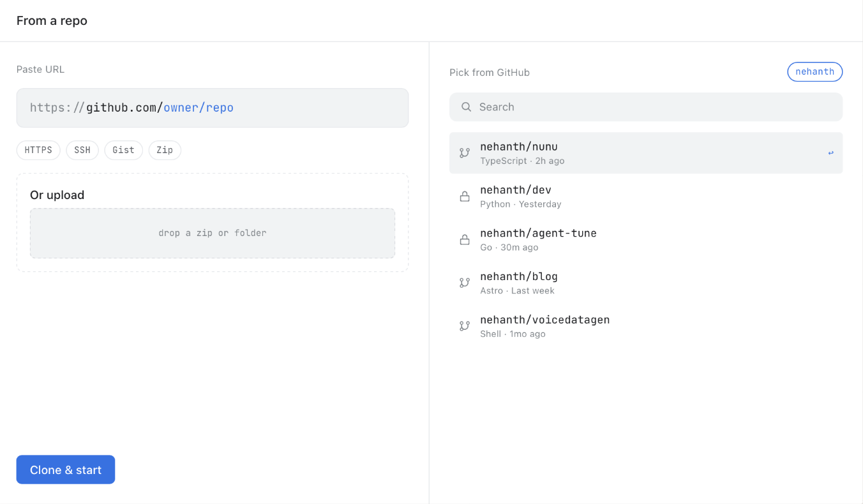Click the nehanth account pill
This screenshot has width=863, height=504.
815,72
